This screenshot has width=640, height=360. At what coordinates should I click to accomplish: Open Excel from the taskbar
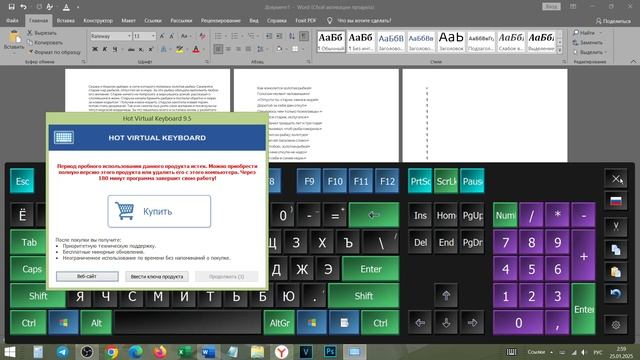pyautogui.click(x=184, y=352)
